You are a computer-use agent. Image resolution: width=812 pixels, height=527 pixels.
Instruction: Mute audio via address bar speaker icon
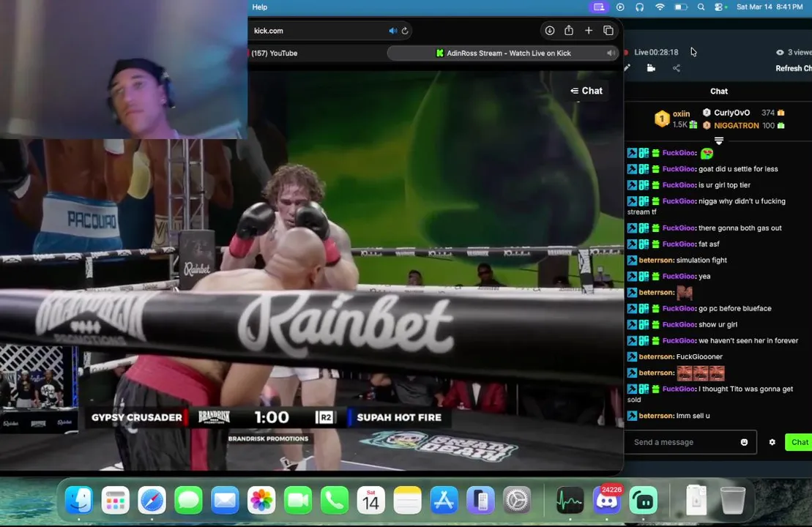pyautogui.click(x=393, y=31)
